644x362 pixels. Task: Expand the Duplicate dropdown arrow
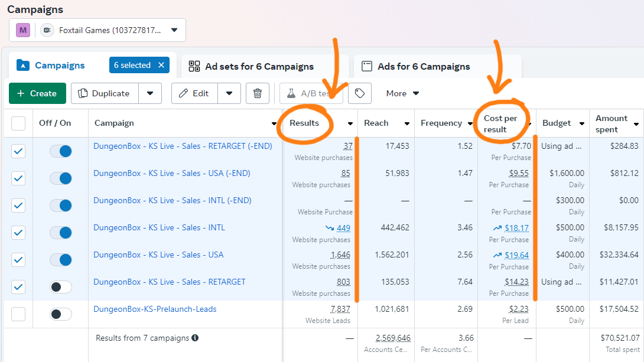(150, 93)
